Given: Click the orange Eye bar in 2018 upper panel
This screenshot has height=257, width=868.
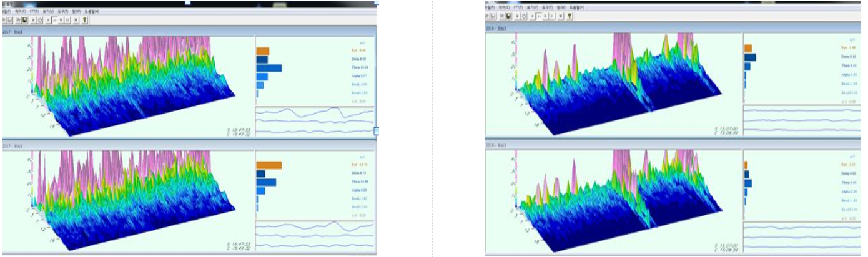Looking at the screenshot, I should 748,48.
